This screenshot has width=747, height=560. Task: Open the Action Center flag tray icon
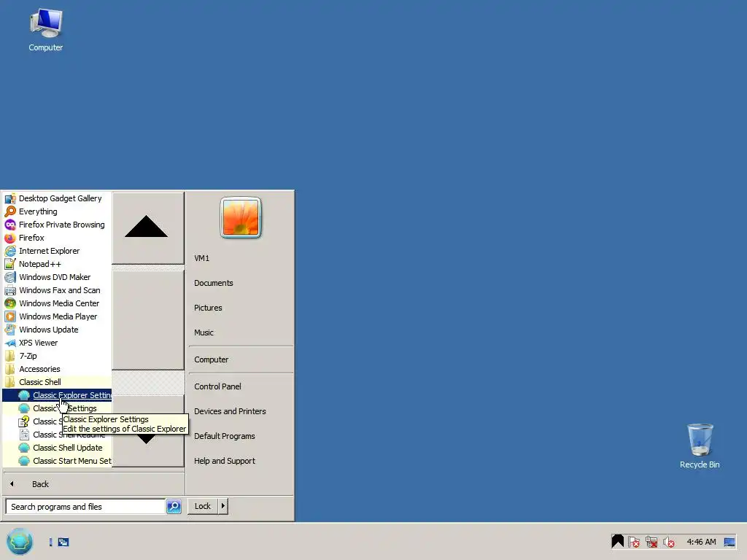point(634,542)
